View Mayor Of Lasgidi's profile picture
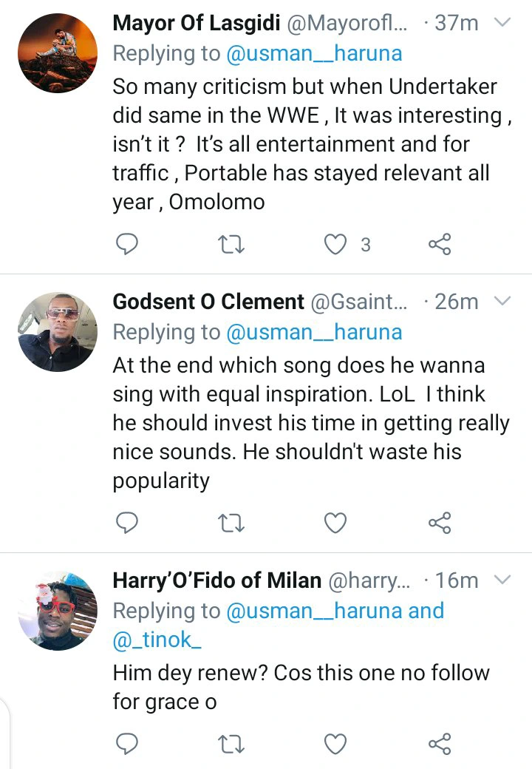This screenshot has height=769, width=532. point(58,53)
